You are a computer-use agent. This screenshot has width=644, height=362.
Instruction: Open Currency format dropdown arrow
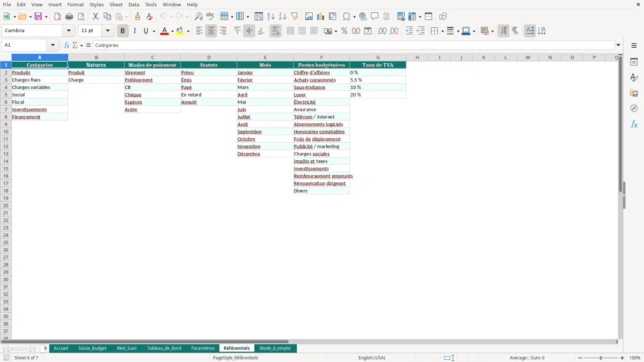pos(335,31)
